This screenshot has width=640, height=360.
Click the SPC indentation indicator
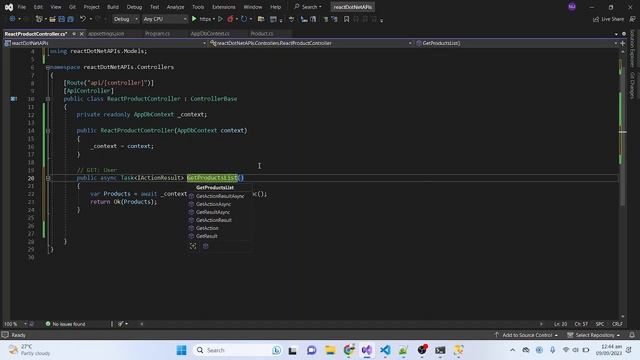[x=600, y=324]
